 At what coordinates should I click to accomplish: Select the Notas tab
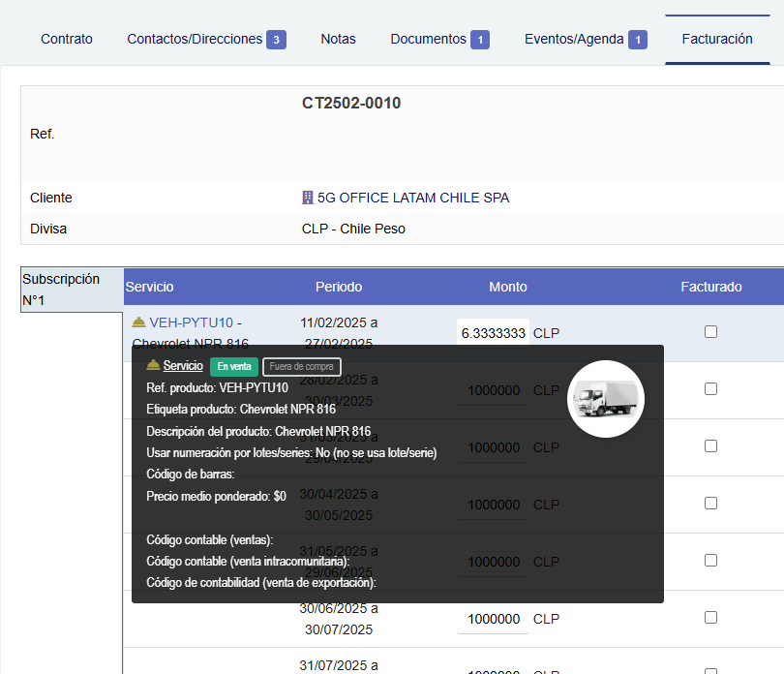[338, 40]
